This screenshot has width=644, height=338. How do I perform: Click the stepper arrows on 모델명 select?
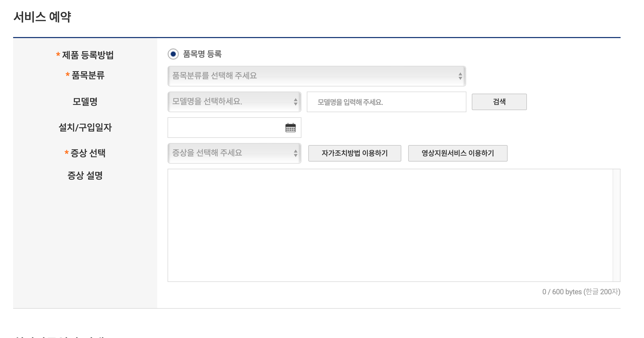(x=295, y=102)
